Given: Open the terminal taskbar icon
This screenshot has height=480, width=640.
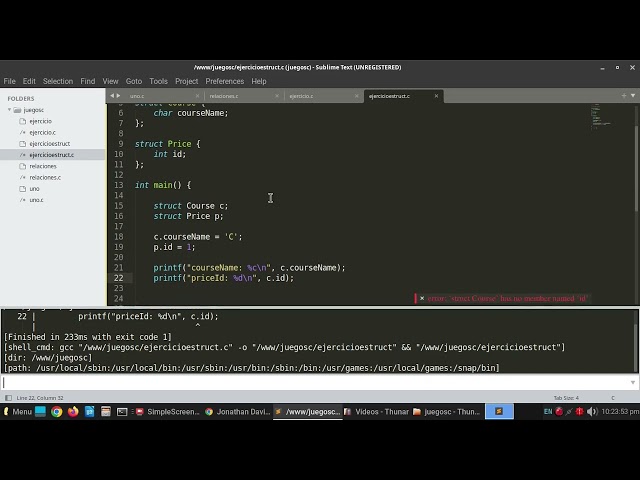Looking at the screenshot, I should pyautogui.click(x=122, y=412).
